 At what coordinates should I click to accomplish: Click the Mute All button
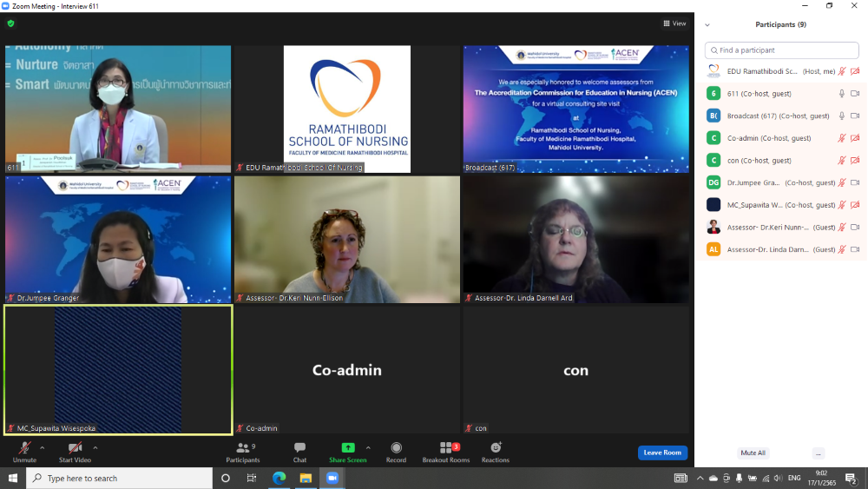tap(753, 453)
